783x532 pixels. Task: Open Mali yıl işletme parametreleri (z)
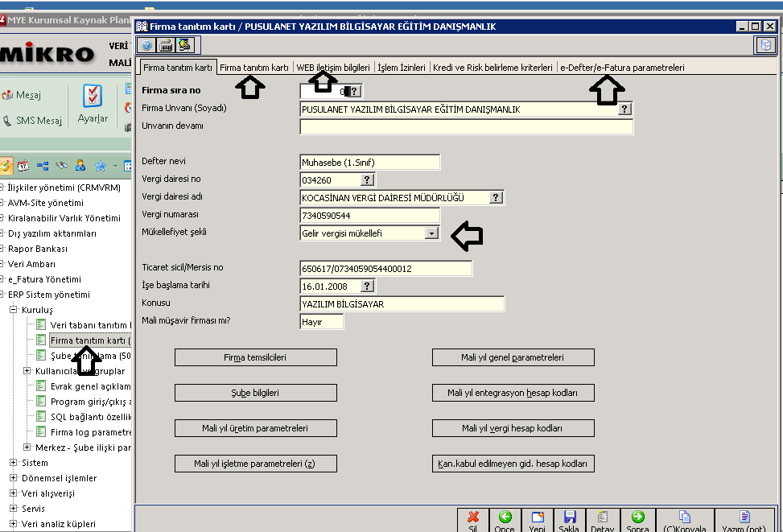[255, 464]
